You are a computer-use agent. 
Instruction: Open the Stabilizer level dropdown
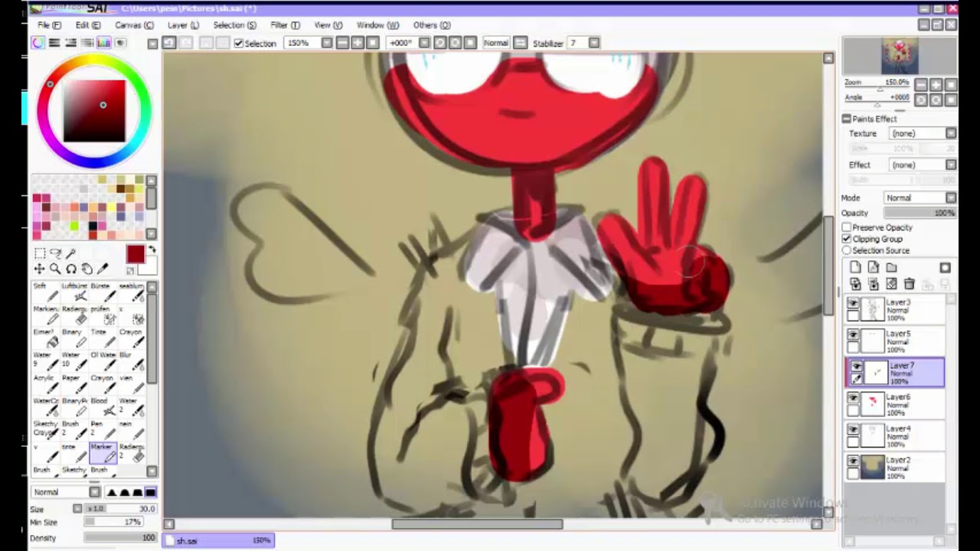594,43
